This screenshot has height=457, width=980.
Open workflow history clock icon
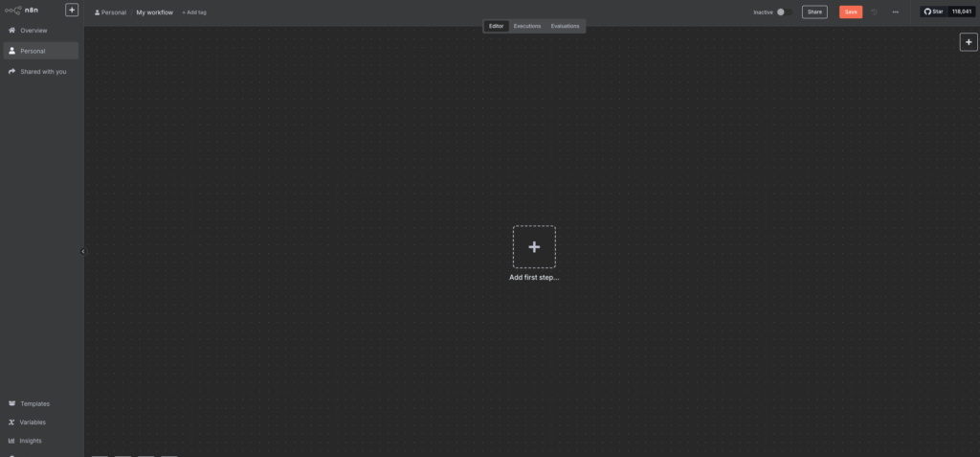874,12
